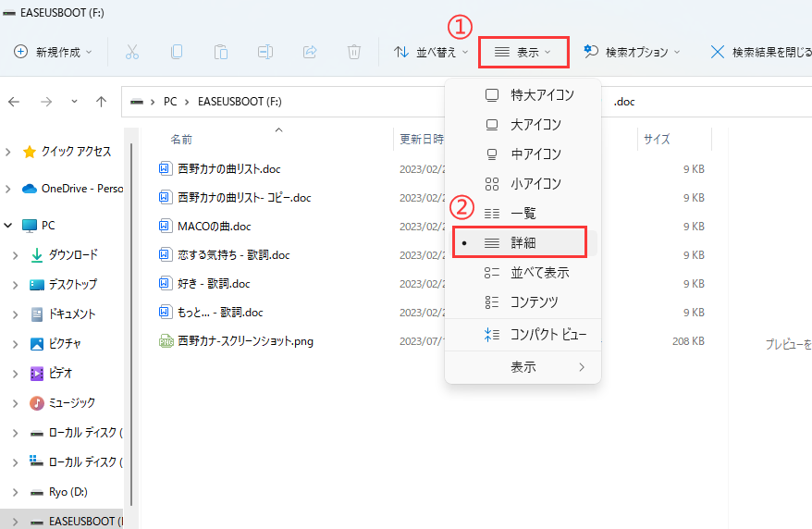Click the PC monitor icon in sidebar

(30, 225)
